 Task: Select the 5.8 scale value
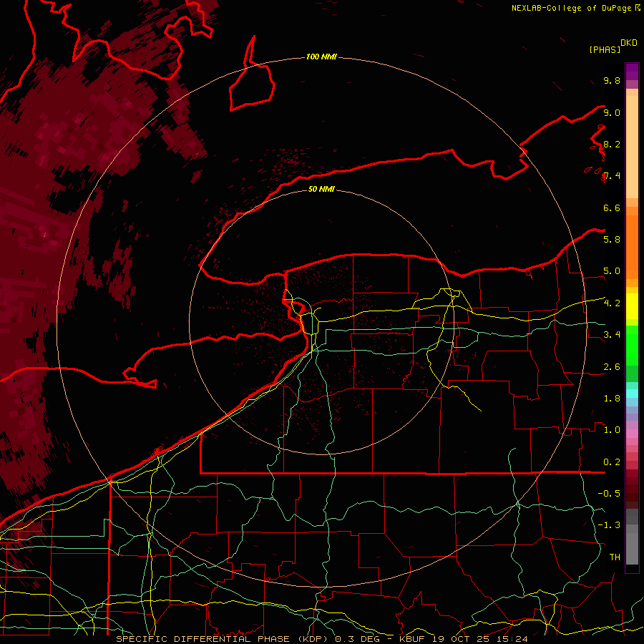click(612, 239)
